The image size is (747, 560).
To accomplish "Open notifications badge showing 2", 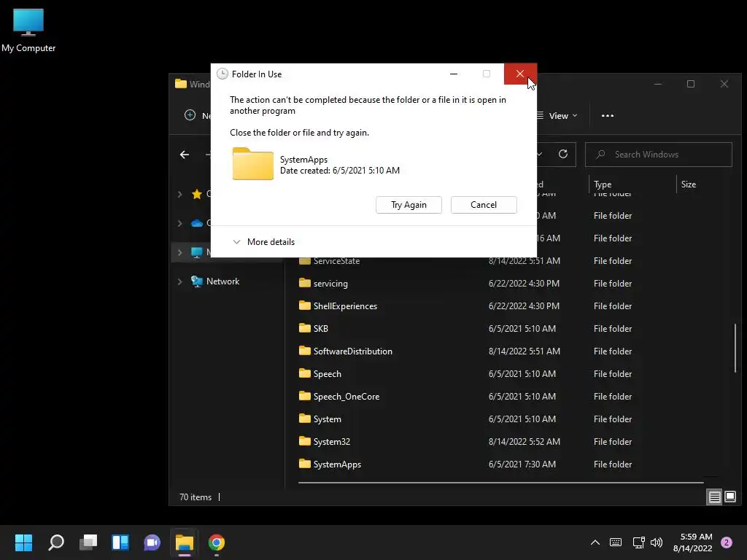I will point(727,542).
